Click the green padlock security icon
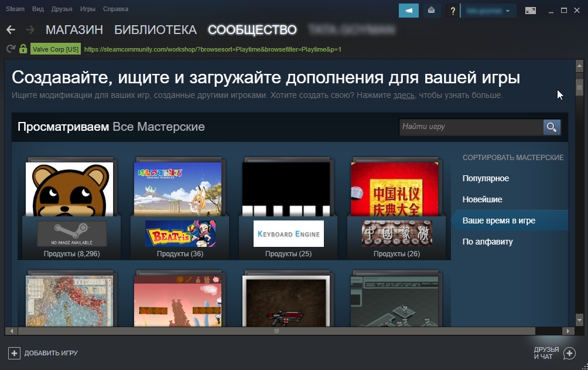 click(x=23, y=49)
